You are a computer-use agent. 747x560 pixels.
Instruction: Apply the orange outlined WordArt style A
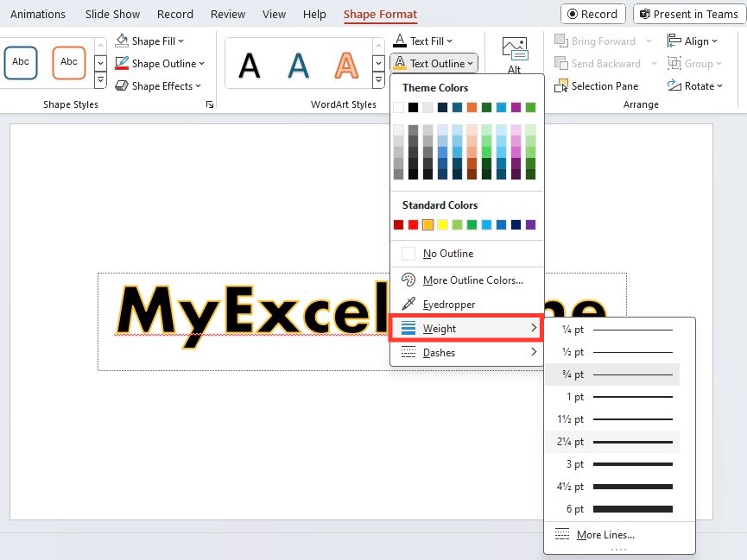click(x=346, y=66)
